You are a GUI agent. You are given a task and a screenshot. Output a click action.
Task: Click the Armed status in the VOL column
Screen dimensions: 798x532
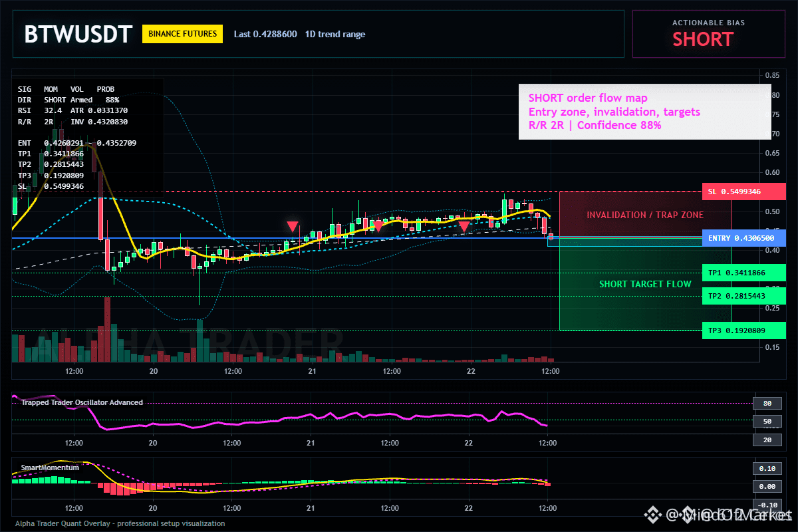81,99
